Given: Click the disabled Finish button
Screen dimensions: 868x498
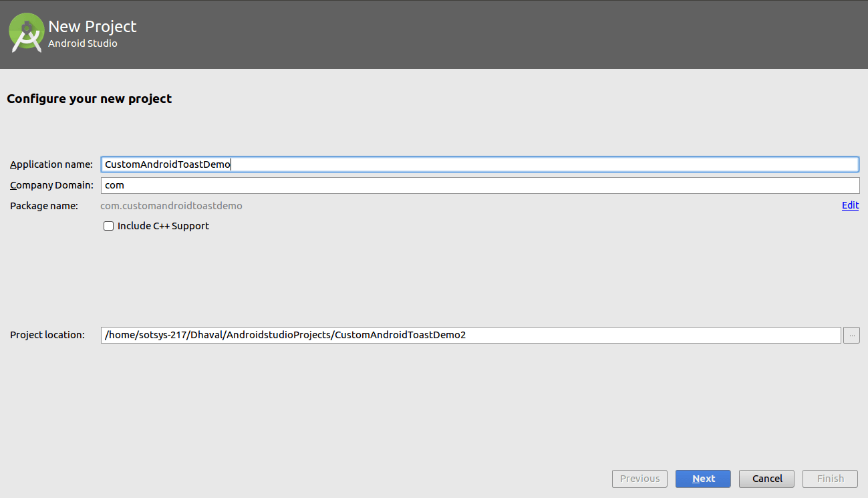Looking at the screenshot, I should click(829, 479).
